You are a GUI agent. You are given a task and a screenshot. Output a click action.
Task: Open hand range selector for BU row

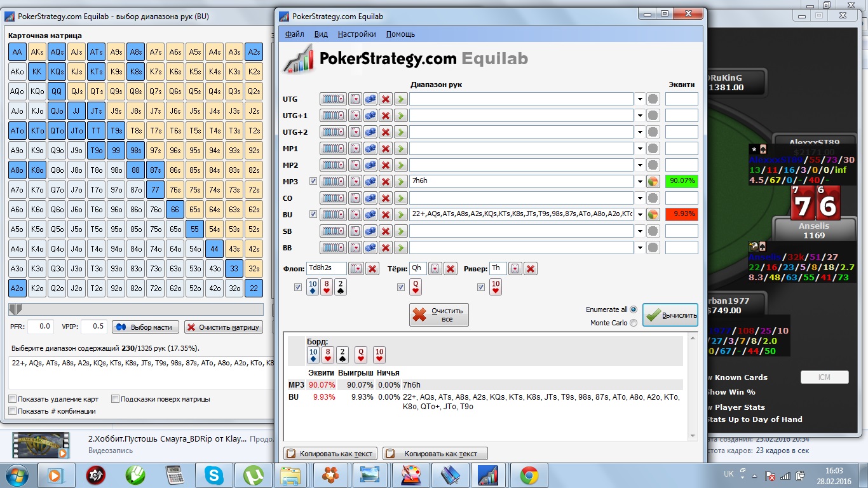click(x=333, y=214)
